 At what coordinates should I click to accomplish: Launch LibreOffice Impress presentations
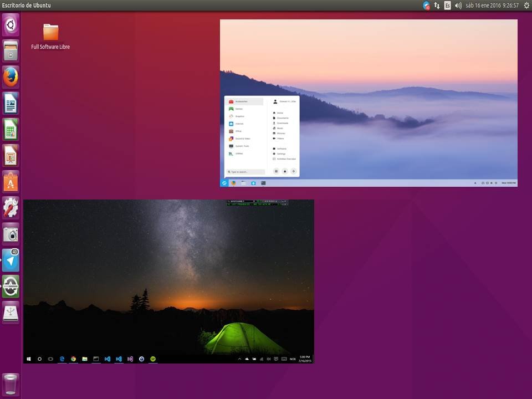click(11, 155)
